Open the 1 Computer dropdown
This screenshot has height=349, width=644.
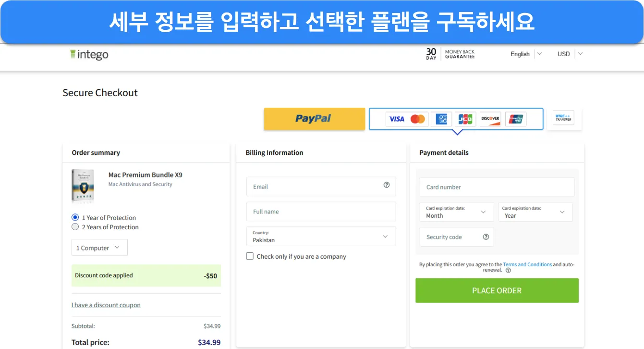(99, 248)
